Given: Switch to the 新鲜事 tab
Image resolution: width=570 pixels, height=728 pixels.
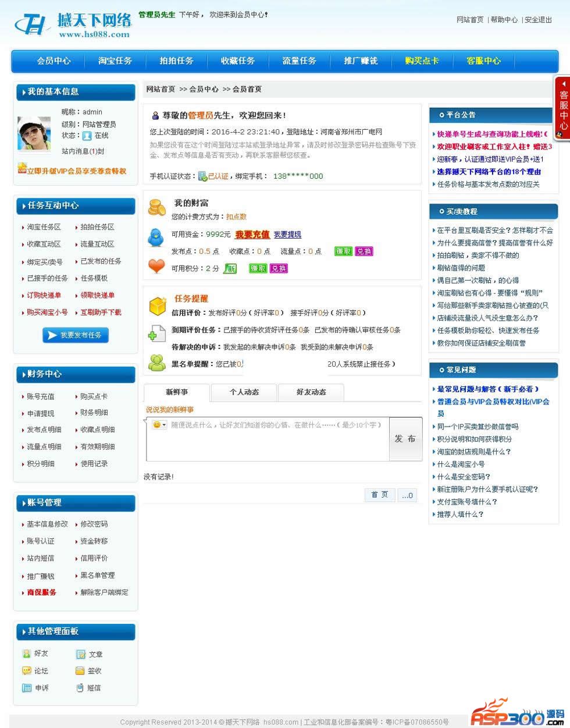Looking at the screenshot, I should (x=177, y=392).
